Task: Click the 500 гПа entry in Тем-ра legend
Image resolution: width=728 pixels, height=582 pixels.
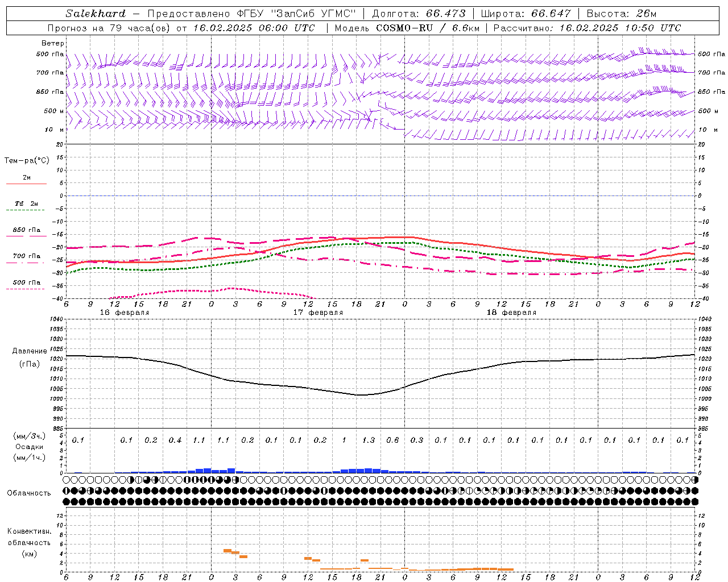Action: tap(27, 282)
